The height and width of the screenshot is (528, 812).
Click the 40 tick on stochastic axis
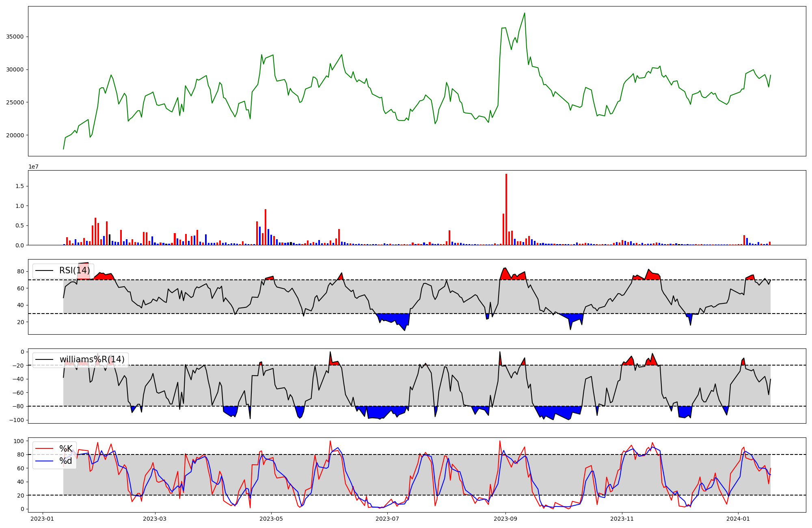point(21,482)
